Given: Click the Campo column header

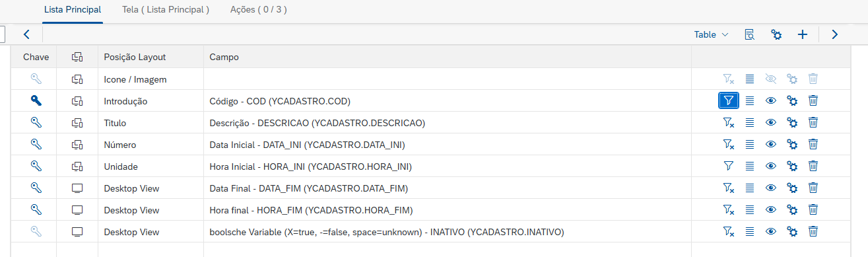Looking at the screenshot, I should tap(224, 57).
